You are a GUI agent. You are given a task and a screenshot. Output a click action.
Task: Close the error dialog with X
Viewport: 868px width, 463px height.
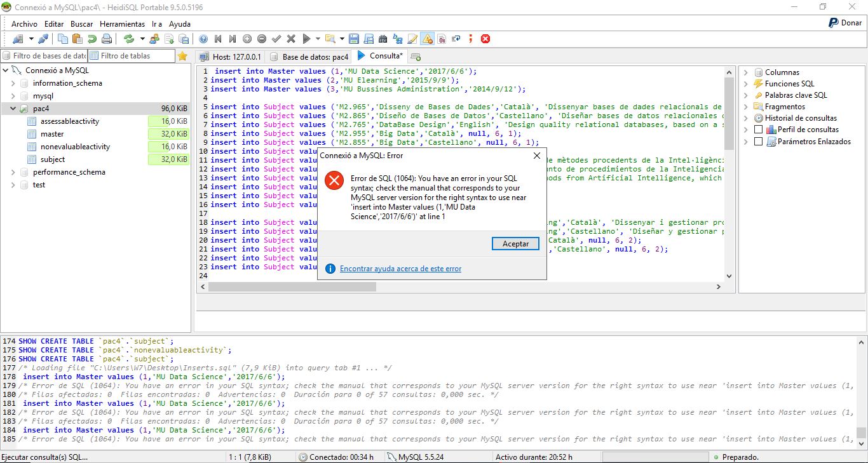point(536,156)
